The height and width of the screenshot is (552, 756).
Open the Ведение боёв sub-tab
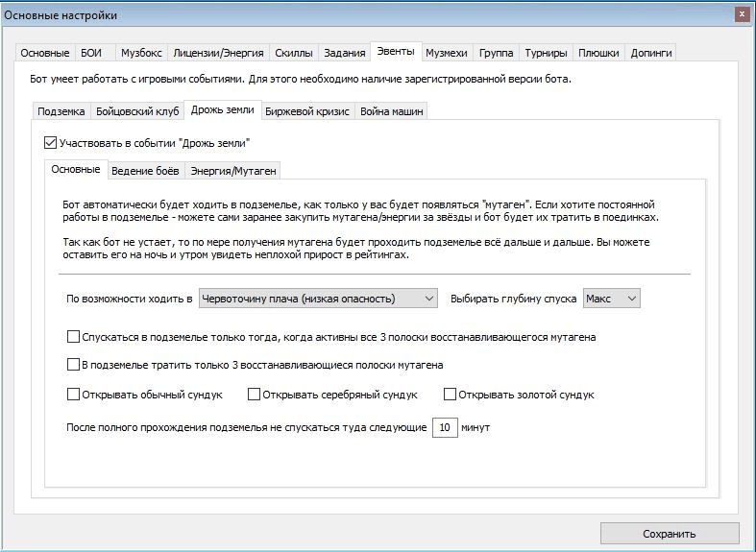(145, 171)
